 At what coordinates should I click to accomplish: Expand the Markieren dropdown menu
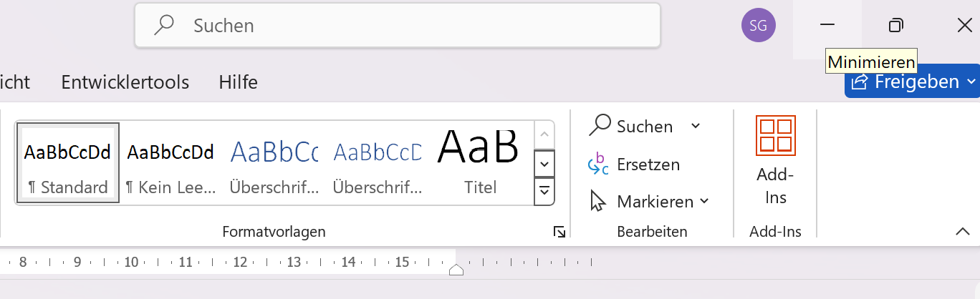tap(703, 202)
